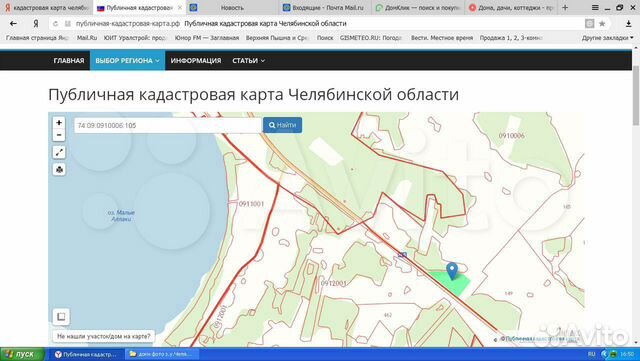Open 'Продажа 1, 2, 3-комн' bookmark
640x361 pixels.
point(511,38)
